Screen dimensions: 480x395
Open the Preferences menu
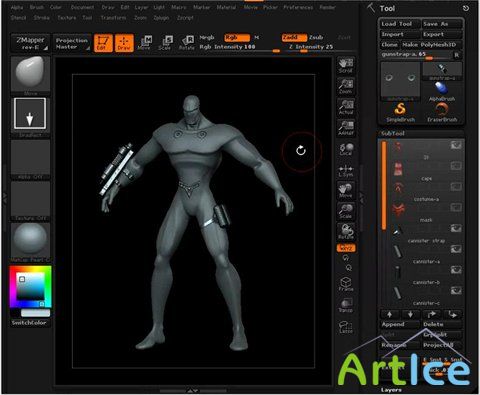pos(298,7)
